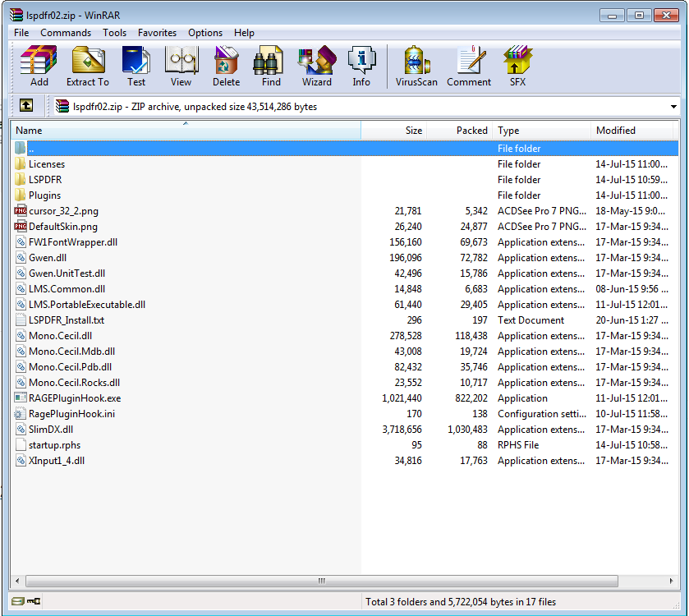Click the cursor_32_2.png file icon
Viewport: 689px width, 616px height.
pyautogui.click(x=21, y=211)
